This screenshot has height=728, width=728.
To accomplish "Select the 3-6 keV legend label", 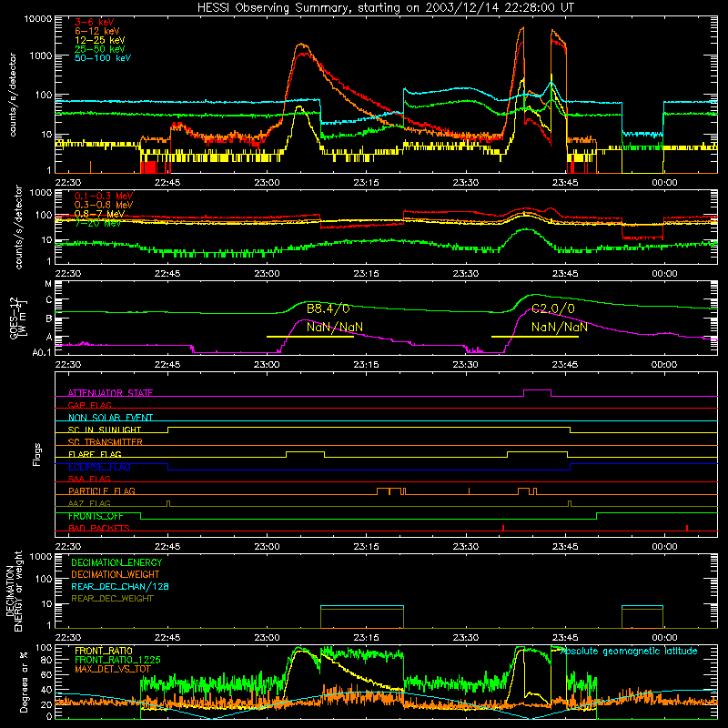I will [94, 22].
